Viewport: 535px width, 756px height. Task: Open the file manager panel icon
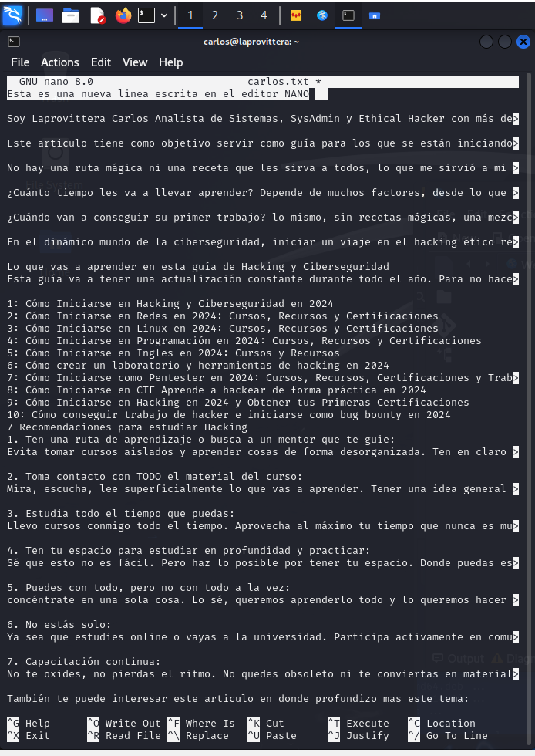[x=71, y=15]
